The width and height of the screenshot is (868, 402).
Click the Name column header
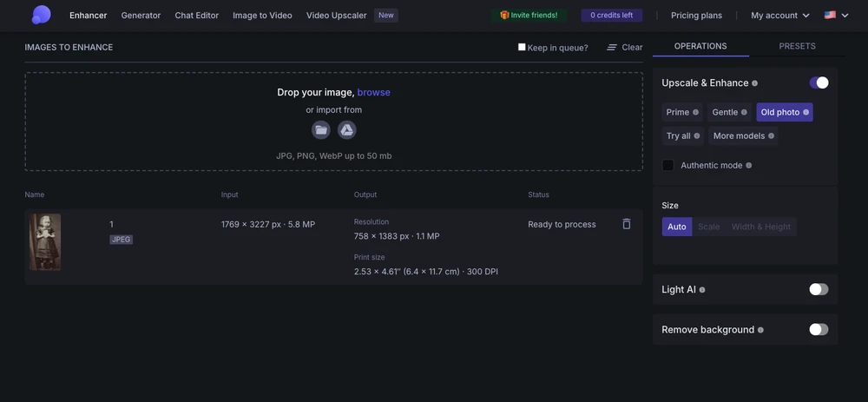tap(35, 194)
